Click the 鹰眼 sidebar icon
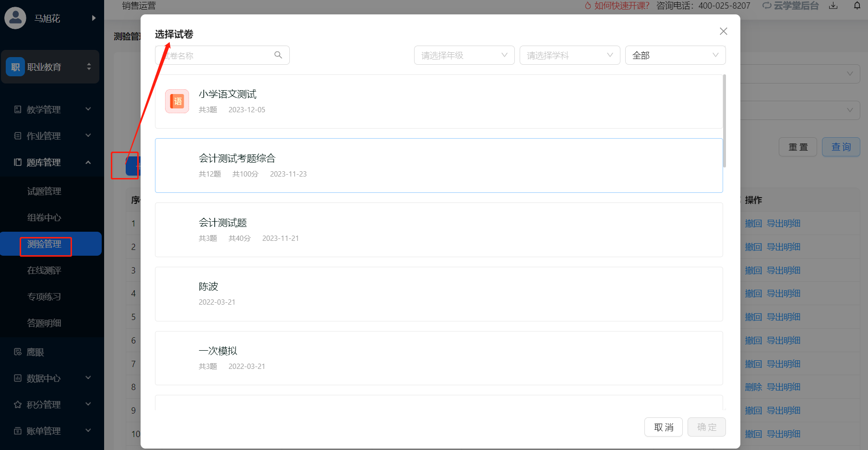 point(18,352)
